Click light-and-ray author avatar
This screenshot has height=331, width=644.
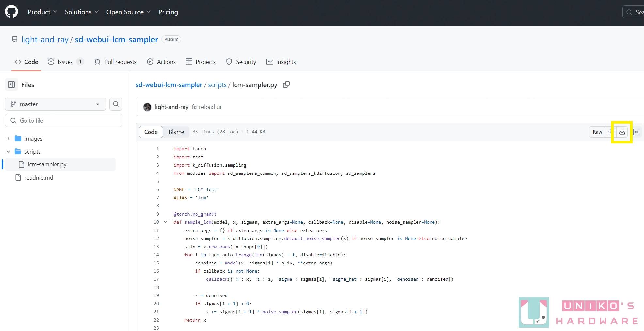[147, 107]
